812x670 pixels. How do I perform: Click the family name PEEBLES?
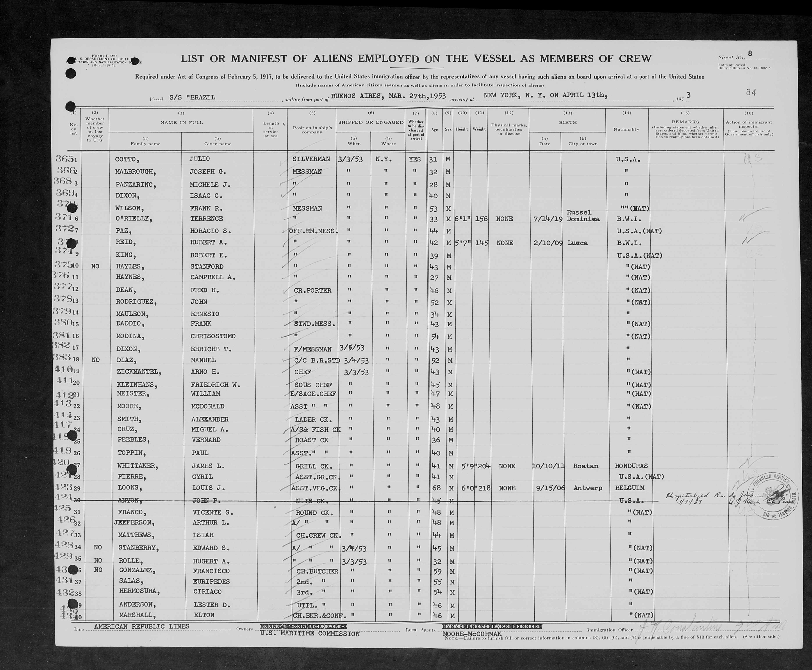click(x=133, y=440)
